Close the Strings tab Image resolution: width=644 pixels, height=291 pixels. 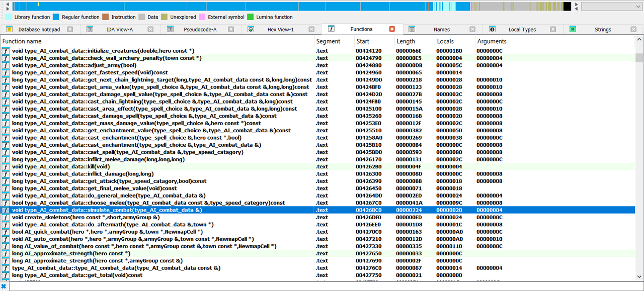point(633,29)
